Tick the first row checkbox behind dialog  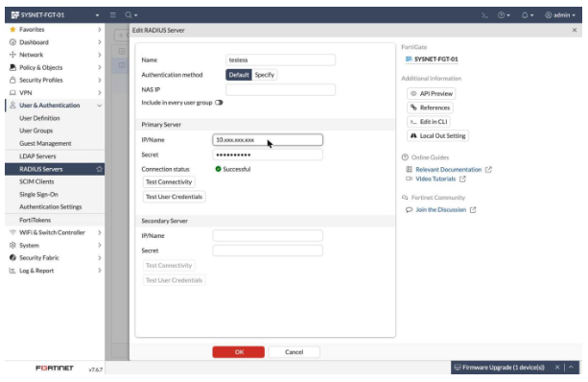[x=122, y=51]
